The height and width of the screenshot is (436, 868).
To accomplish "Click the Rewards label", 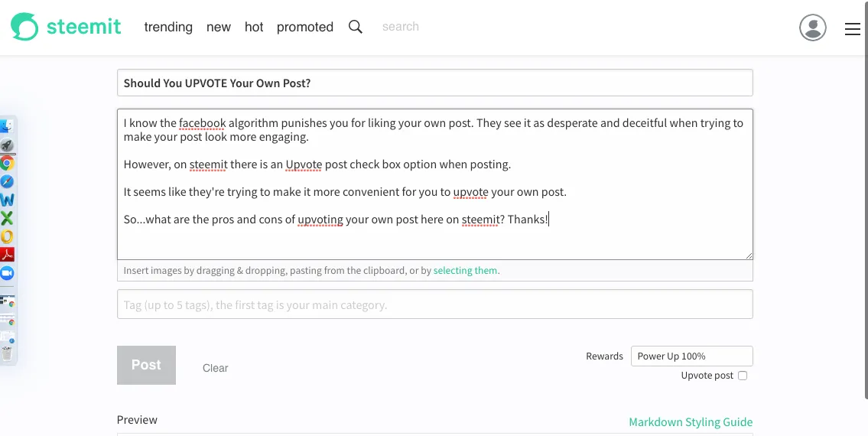I will (604, 356).
